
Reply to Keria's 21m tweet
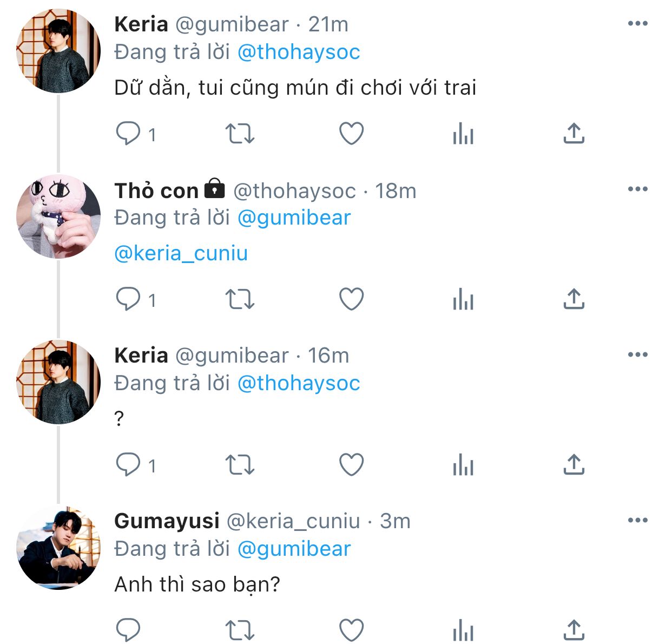pos(128,134)
